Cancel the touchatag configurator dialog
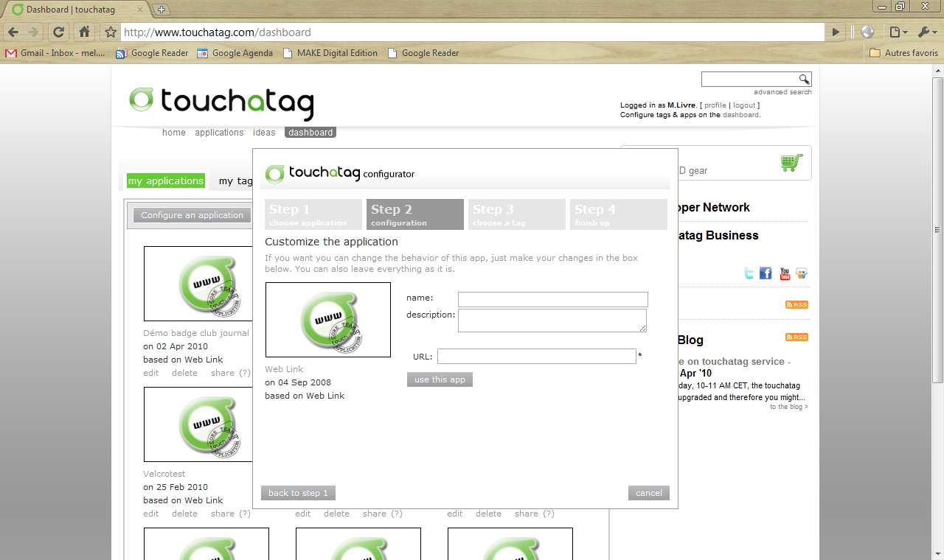Screen dimensions: 944x560 [x=649, y=493]
